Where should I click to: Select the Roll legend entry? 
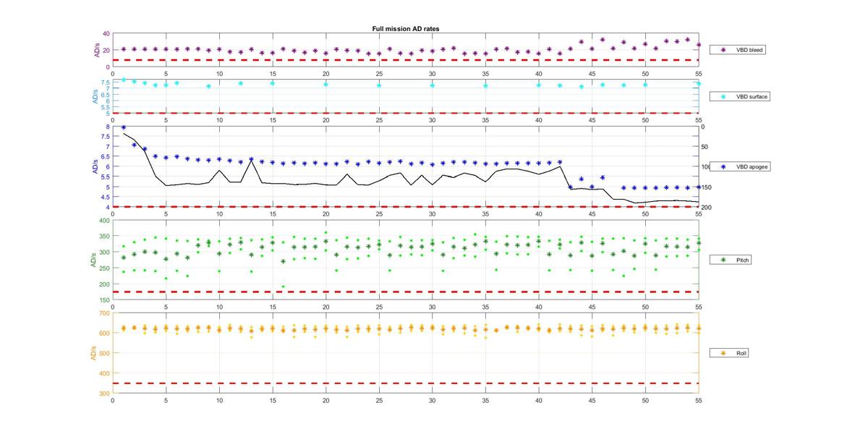729,353
